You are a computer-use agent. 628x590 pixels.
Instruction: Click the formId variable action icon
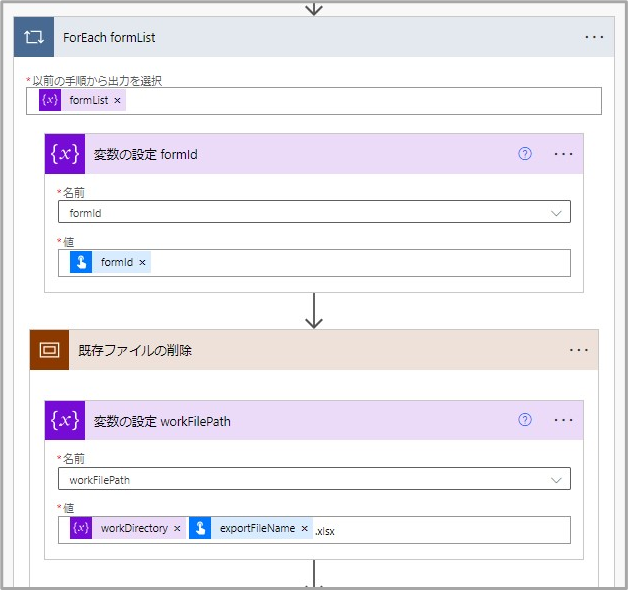(65, 154)
